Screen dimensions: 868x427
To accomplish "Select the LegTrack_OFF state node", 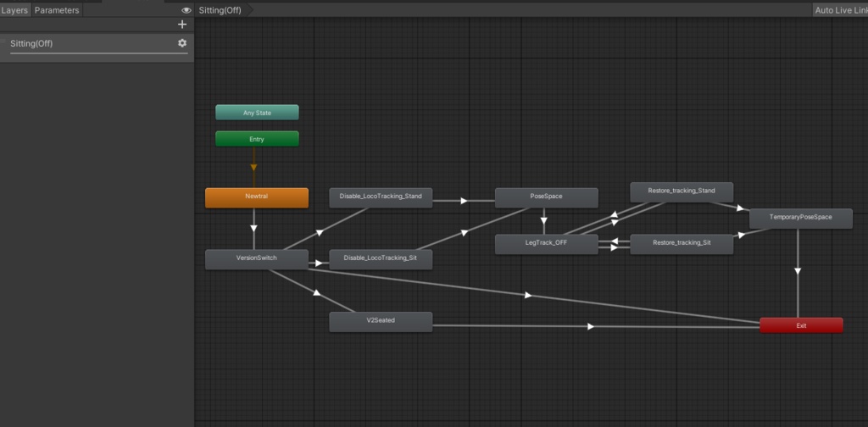I will pyautogui.click(x=547, y=245).
